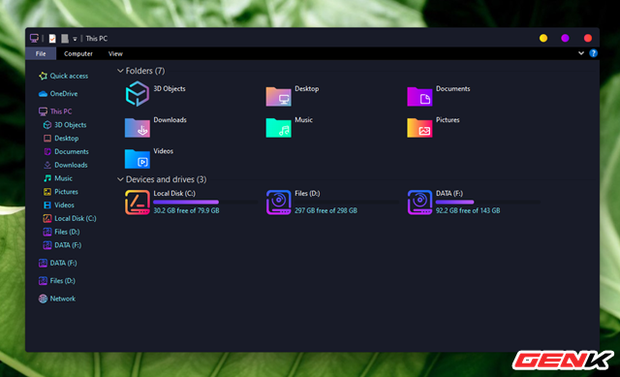Open the 3D Objects folder icon
620x377 pixels.
[137, 94]
